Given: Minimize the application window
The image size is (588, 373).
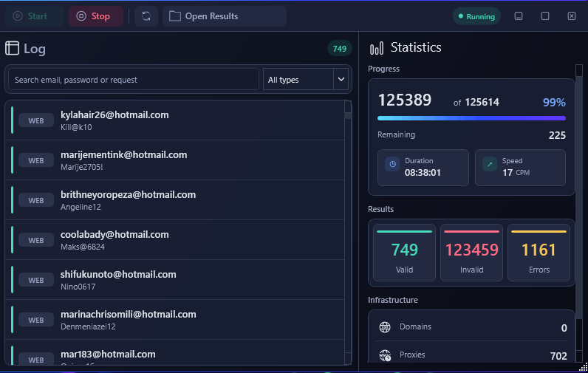Looking at the screenshot, I should [519, 16].
